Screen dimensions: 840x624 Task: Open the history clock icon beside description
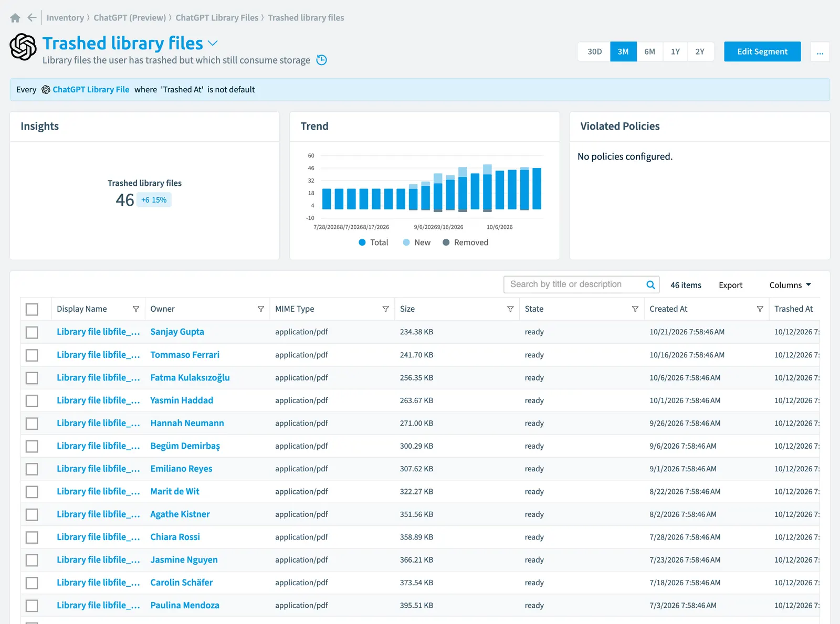(x=322, y=60)
